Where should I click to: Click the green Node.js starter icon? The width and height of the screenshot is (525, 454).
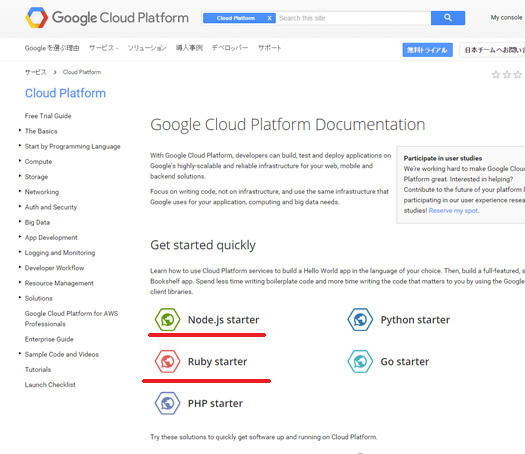point(167,319)
